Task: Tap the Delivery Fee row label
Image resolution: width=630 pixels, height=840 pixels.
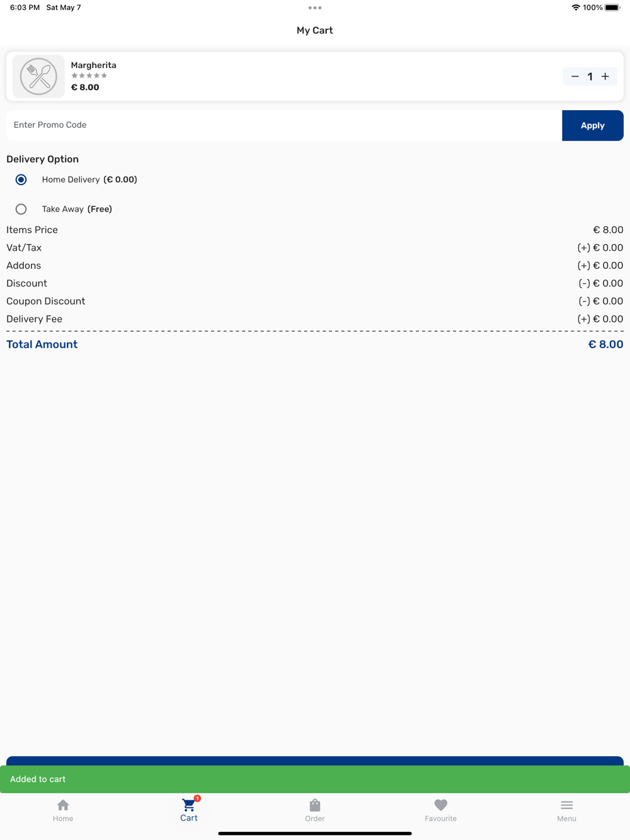Action: point(35,319)
